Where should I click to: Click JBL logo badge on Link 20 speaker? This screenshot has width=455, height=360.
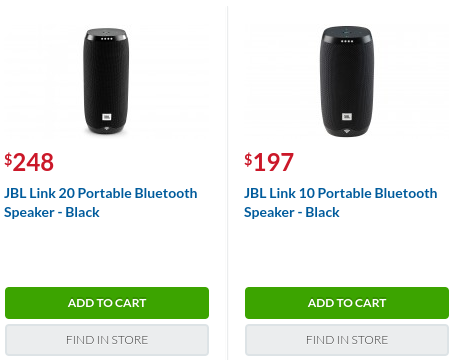(107, 117)
